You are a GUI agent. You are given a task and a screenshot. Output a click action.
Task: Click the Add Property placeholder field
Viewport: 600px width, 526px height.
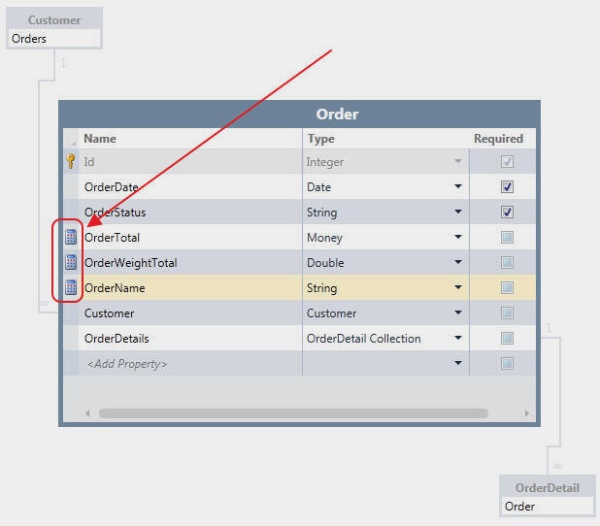(190, 363)
